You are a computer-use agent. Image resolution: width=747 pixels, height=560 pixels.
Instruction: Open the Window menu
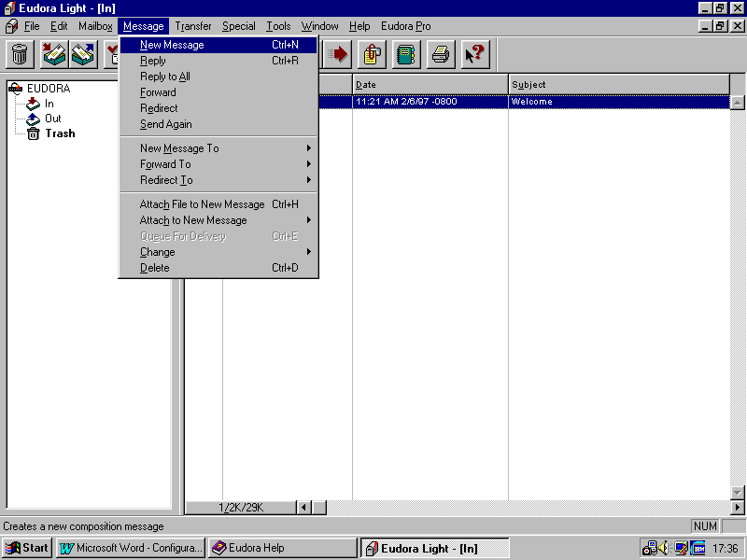tap(319, 26)
